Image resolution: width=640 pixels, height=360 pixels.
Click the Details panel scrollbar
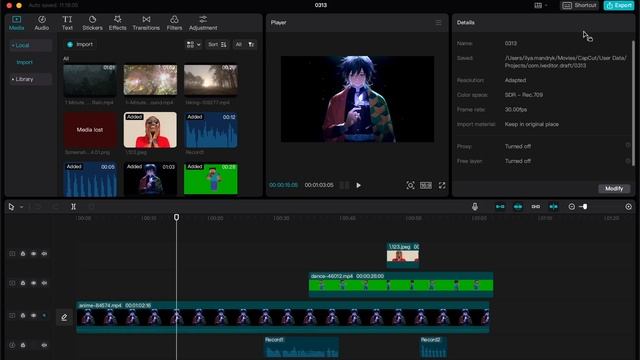[633, 102]
